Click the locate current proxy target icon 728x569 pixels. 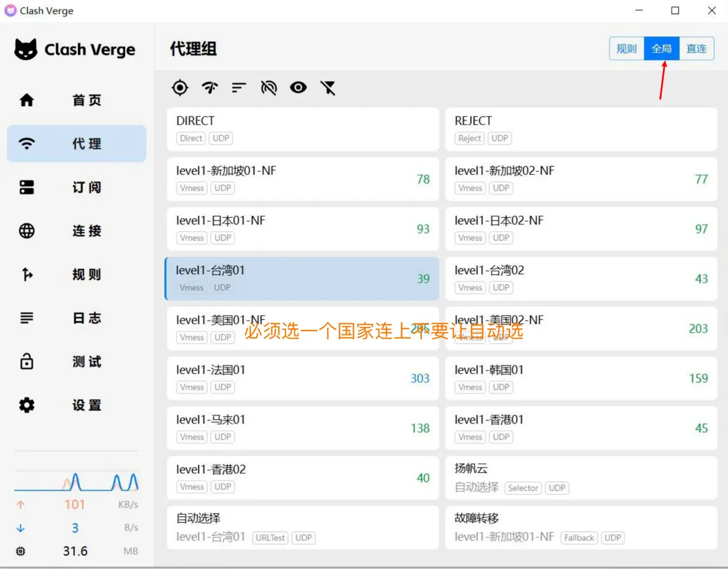click(x=180, y=88)
